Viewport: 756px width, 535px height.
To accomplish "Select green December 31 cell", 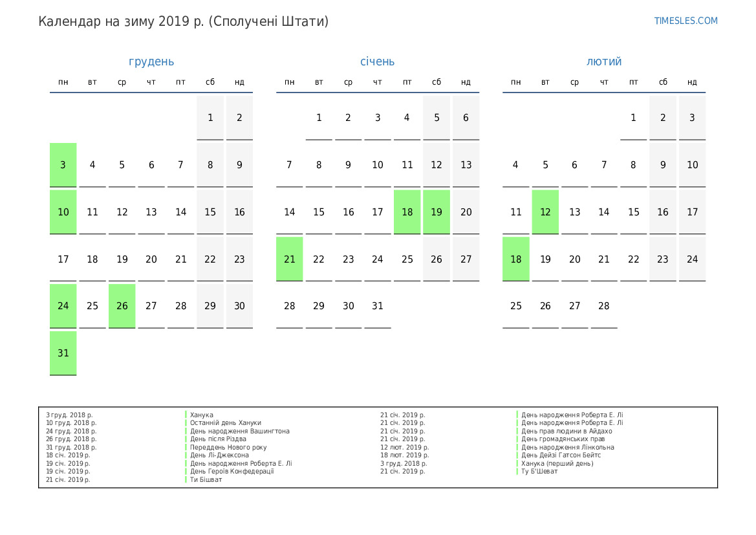I will point(63,353).
